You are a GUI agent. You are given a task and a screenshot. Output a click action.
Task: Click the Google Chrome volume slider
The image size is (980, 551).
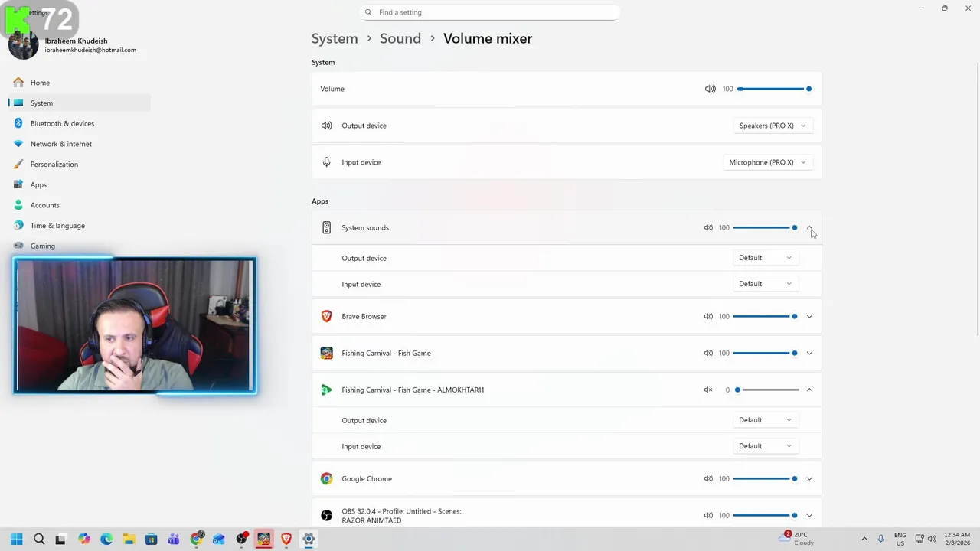pos(765,478)
